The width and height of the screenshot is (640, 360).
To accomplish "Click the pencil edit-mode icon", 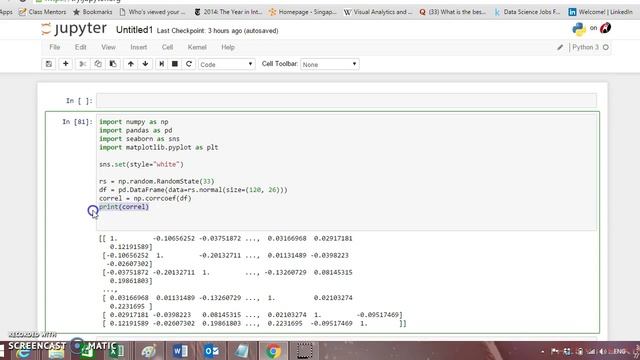I will tap(560, 47).
